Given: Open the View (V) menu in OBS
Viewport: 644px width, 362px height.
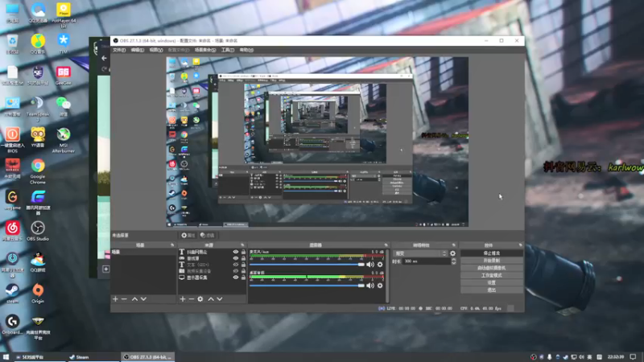Looking at the screenshot, I should point(156,50).
